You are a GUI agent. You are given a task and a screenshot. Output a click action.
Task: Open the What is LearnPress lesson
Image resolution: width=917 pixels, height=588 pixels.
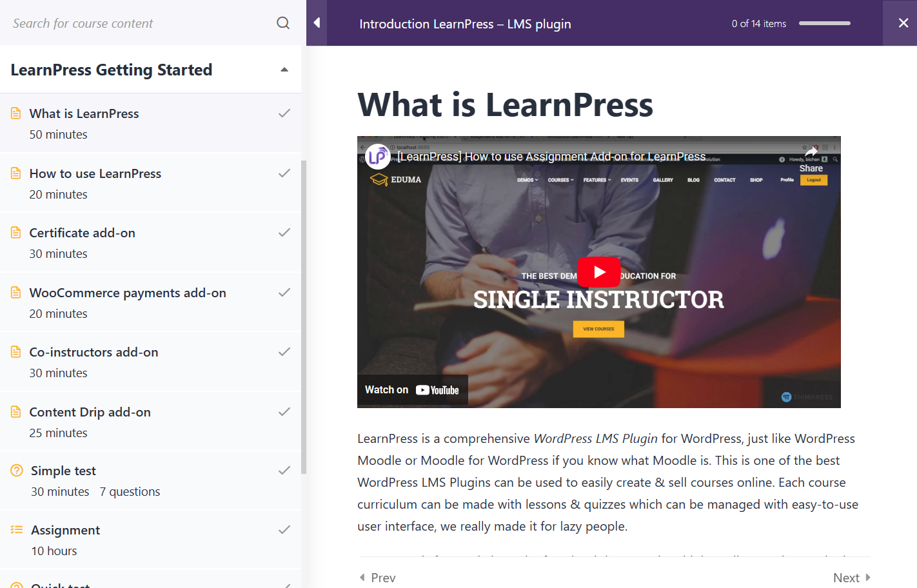coord(84,113)
